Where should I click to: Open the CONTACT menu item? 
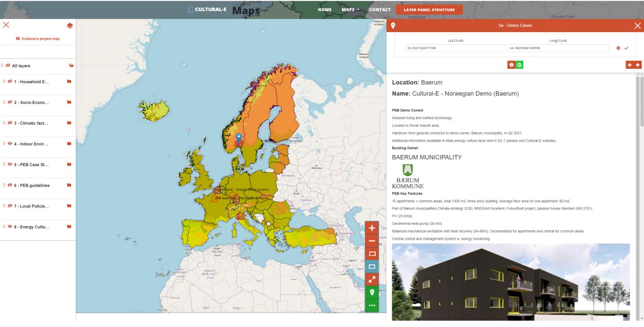380,9
